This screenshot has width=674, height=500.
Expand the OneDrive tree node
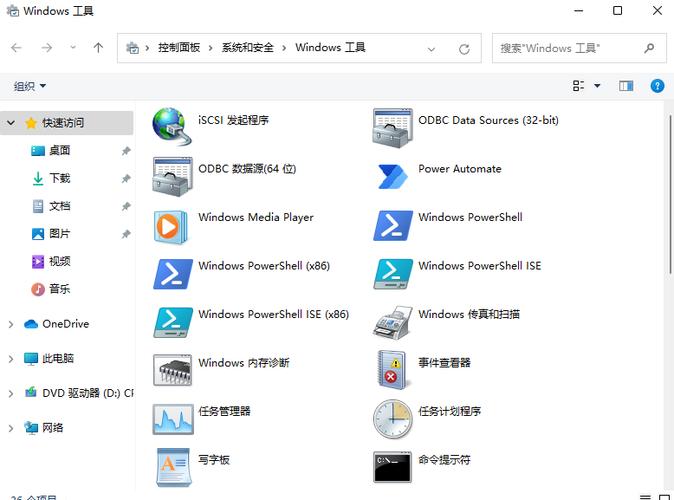11,324
